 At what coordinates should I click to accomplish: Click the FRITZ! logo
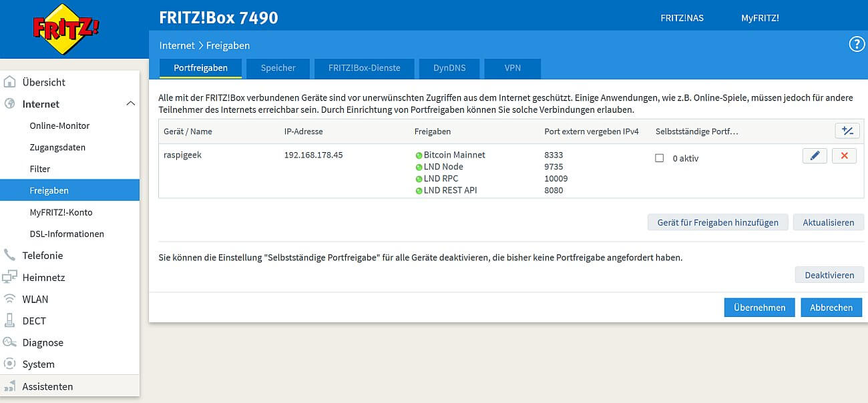66,29
